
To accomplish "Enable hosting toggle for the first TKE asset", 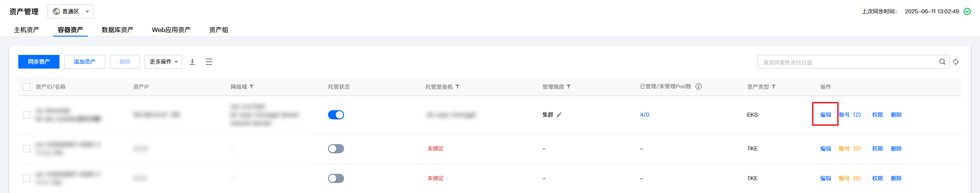I will click(336, 149).
